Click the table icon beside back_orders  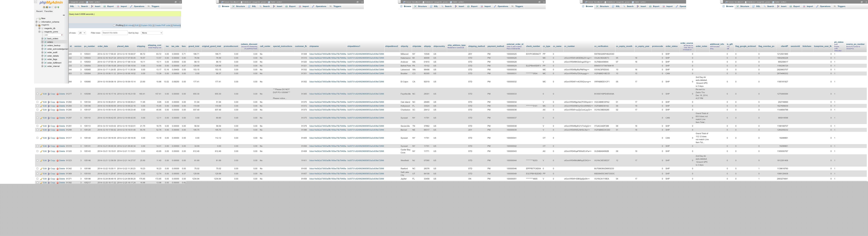pyautogui.click(x=46, y=39)
